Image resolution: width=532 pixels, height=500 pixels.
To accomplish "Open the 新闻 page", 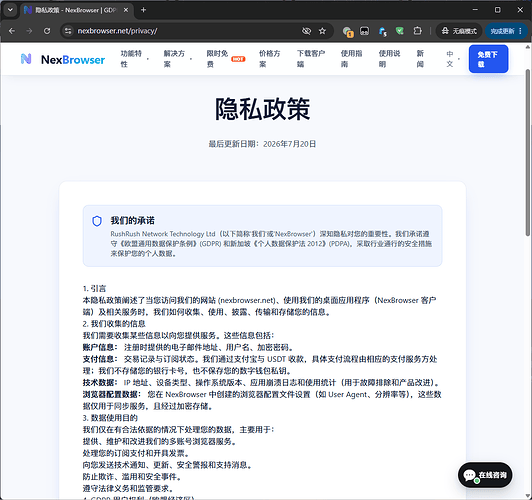I will click(420, 59).
